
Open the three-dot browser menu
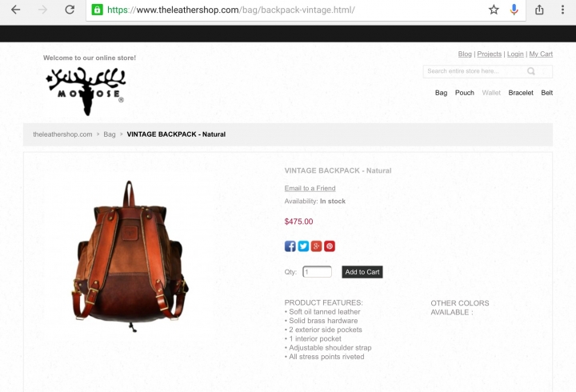pyautogui.click(x=562, y=10)
